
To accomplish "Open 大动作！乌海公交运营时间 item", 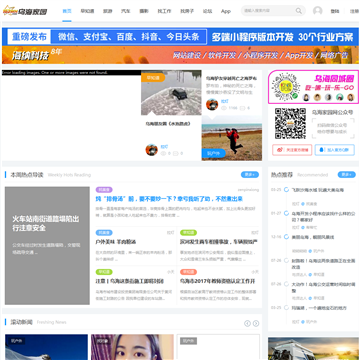I will [x=323, y=287].
